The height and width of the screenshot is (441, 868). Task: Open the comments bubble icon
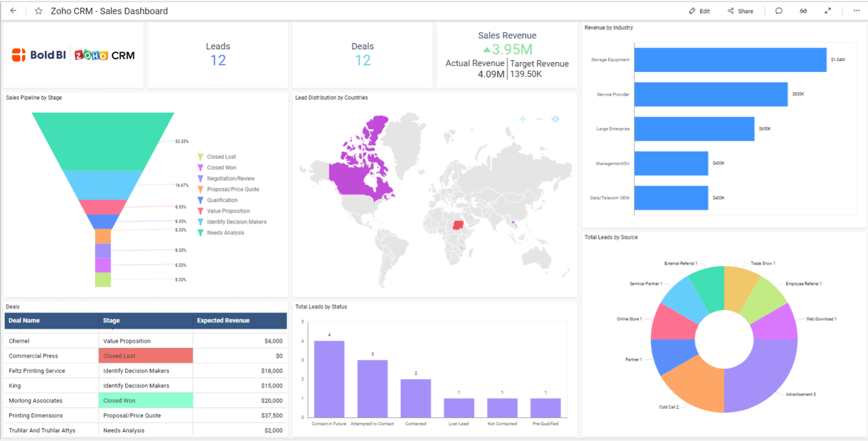click(x=779, y=10)
